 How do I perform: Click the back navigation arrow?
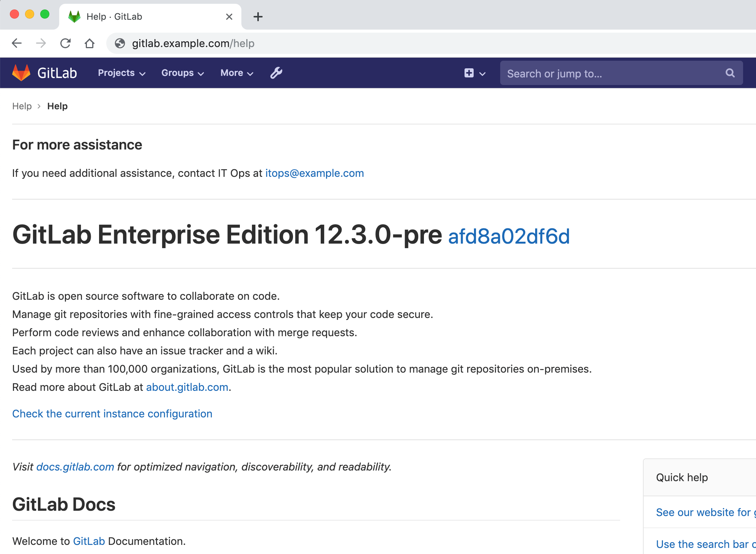17,43
